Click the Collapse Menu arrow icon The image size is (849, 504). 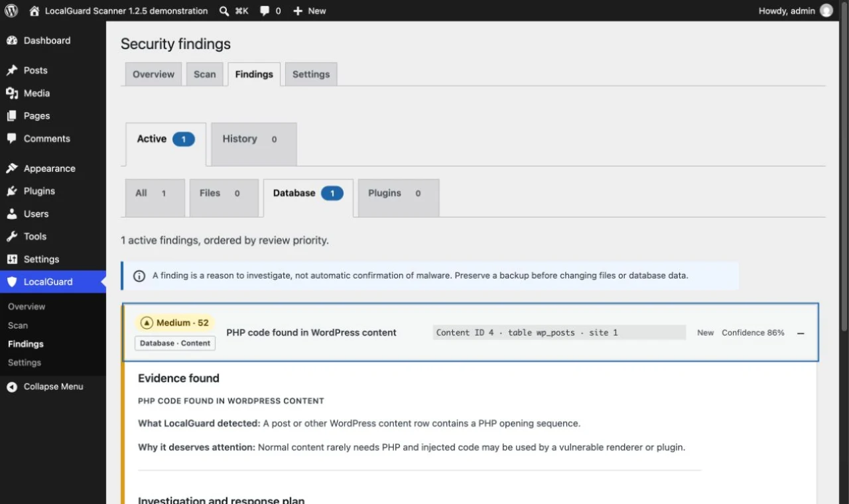pos(12,387)
